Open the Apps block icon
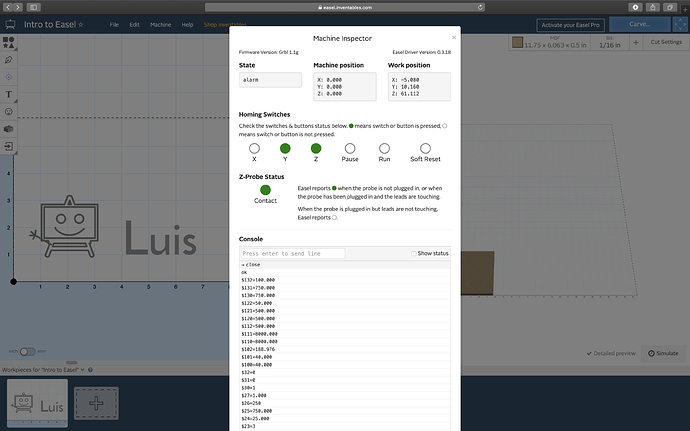The width and height of the screenshot is (690, 431). click(x=8, y=129)
